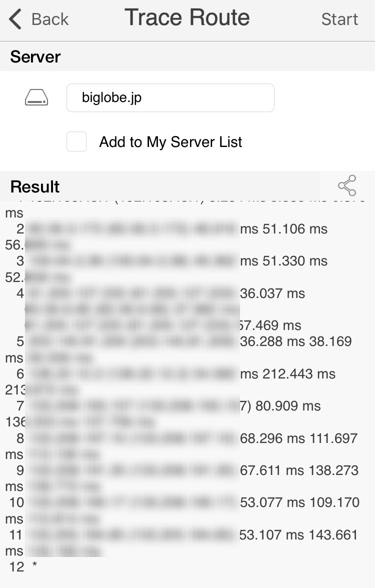The height and width of the screenshot is (588, 375).
Task: Tap the Server section header
Action: click(x=35, y=57)
